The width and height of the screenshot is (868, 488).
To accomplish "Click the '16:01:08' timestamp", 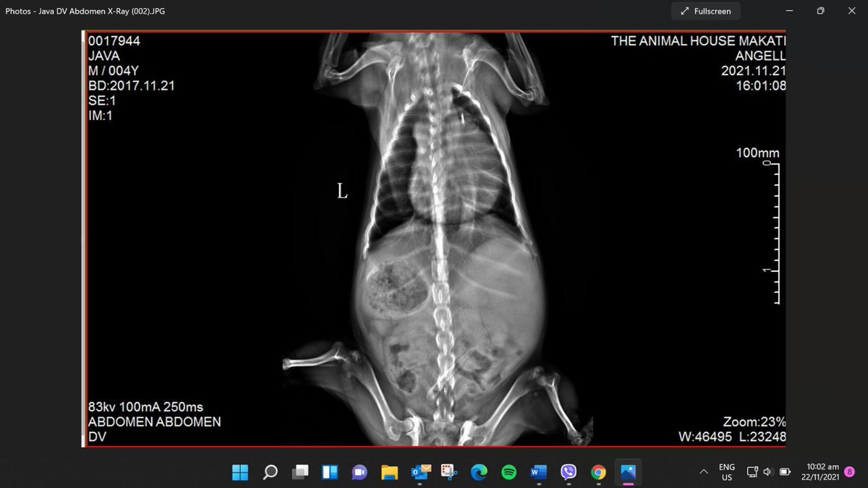I will [x=760, y=85].
